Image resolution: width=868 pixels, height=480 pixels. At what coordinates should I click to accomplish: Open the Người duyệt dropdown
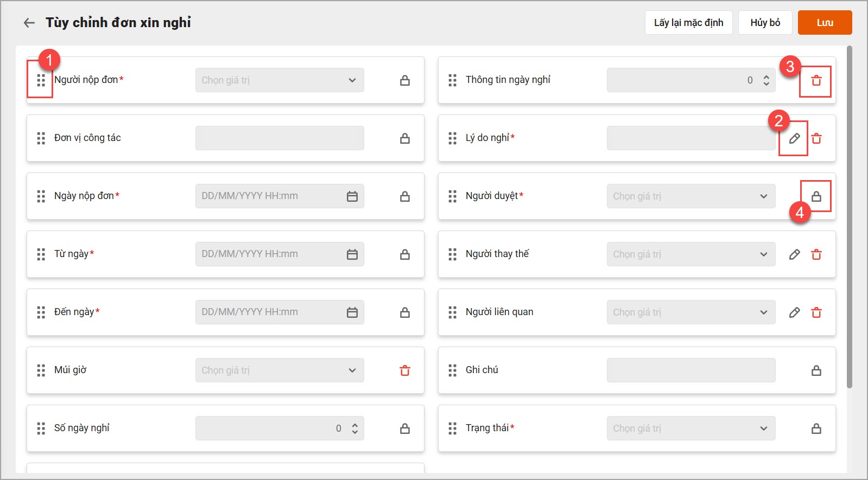click(x=764, y=196)
